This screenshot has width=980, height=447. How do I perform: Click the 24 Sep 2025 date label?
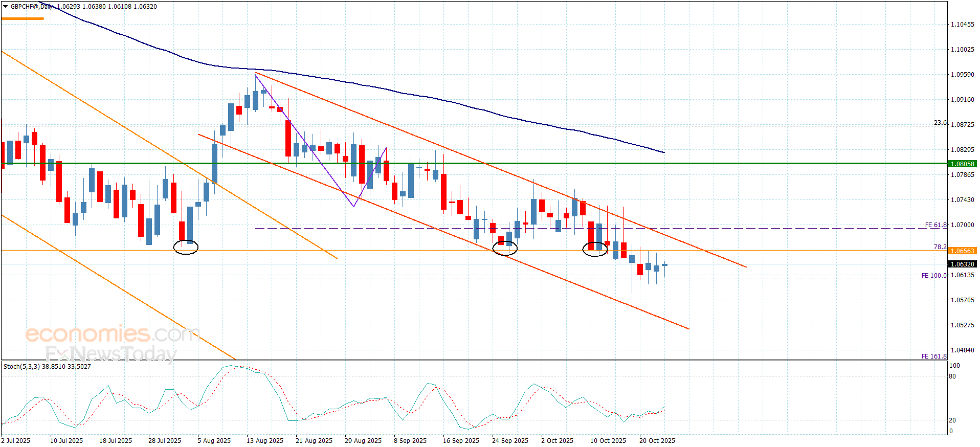pos(510,441)
